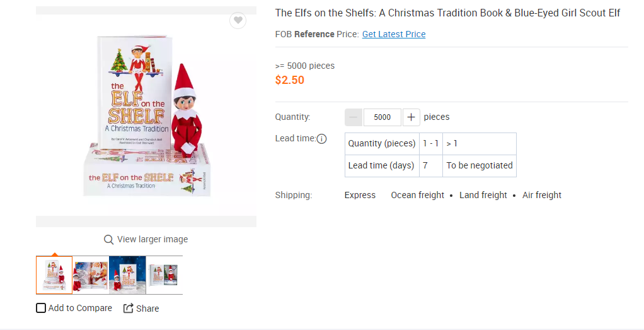Click the main Elf on the Shelf product image

click(x=146, y=117)
